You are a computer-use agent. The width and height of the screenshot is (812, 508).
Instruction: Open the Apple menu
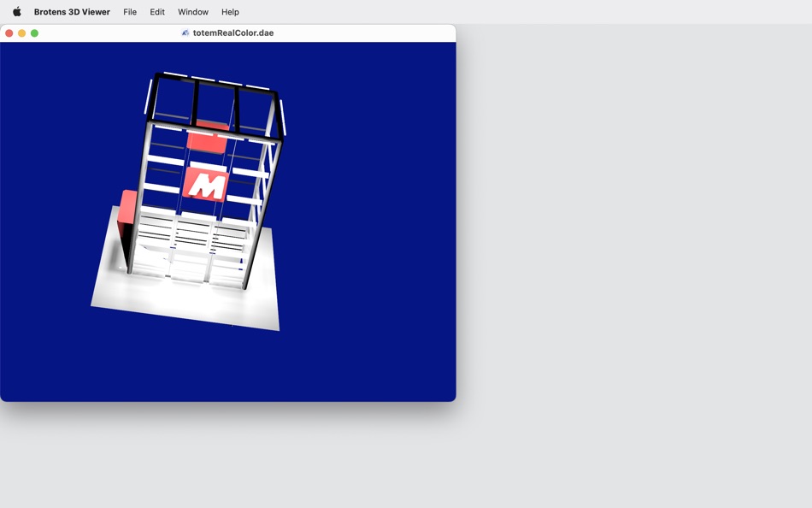click(x=16, y=11)
